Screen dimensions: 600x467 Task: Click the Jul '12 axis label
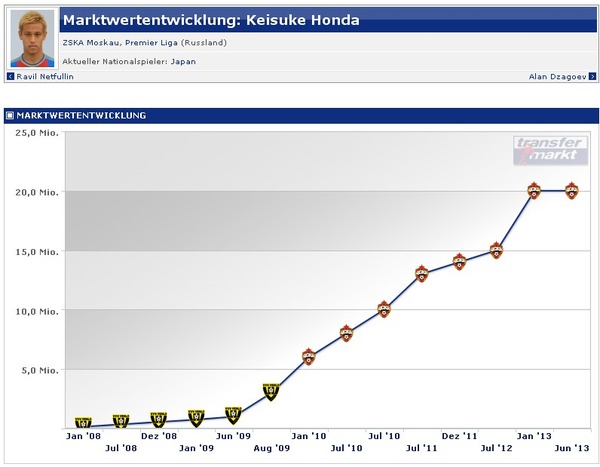[496, 448]
